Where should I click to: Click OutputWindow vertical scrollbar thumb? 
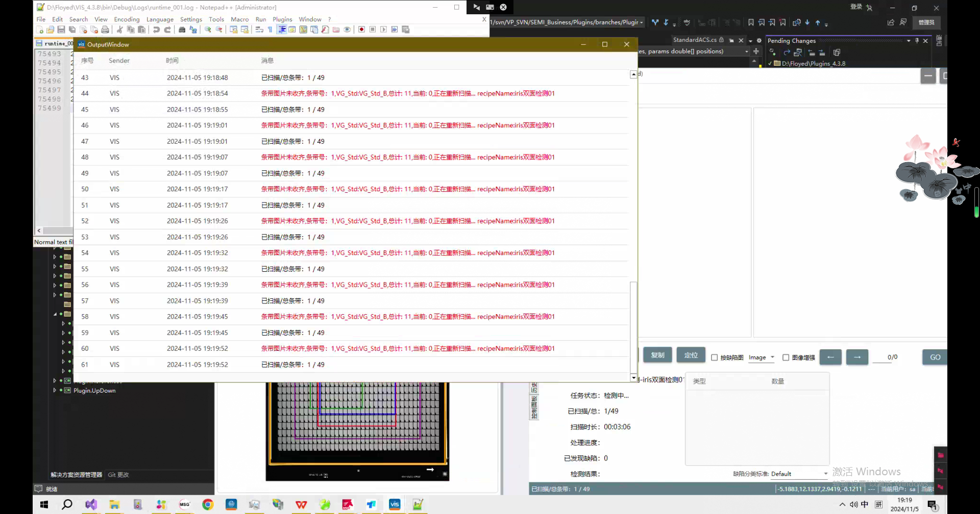coord(633,327)
